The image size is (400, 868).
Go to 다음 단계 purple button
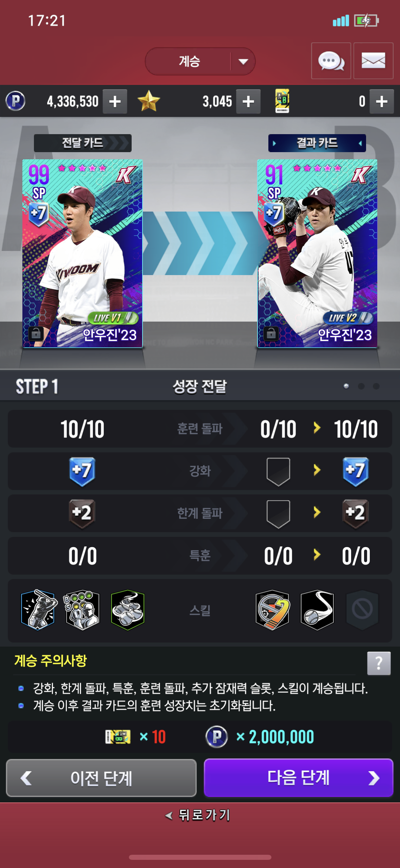pyautogui.click(x=298, y=778)
